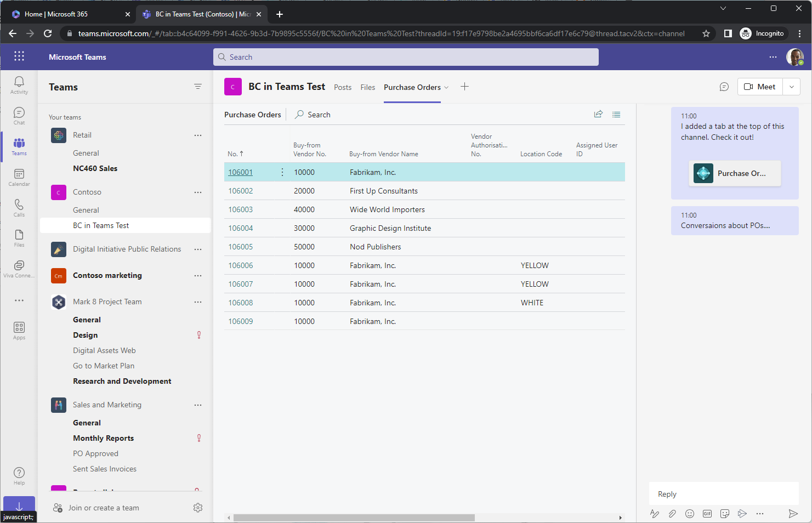This screenshot has width=812, height=523.
Task: Open the Microsoft 365 app launcher grid
Action: pos(19,56)
